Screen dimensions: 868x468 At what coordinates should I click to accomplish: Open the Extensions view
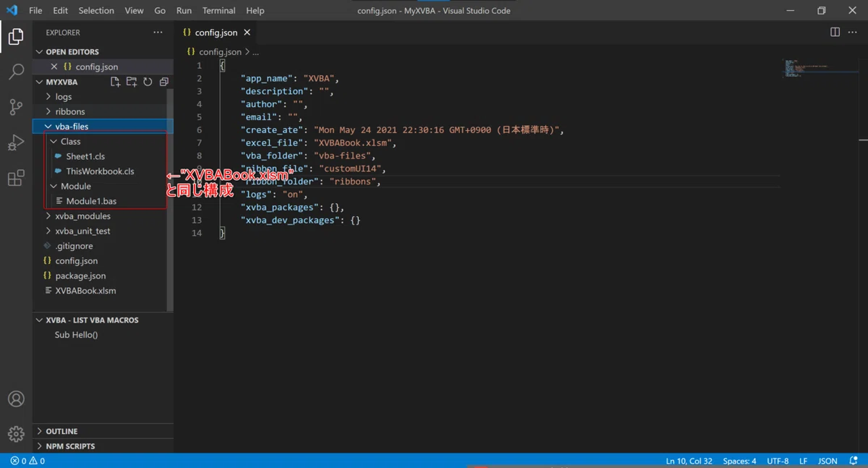16,177
